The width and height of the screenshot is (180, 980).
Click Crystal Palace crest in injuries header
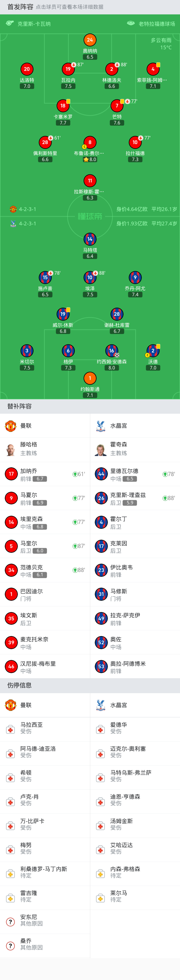[x=100, y=705]
